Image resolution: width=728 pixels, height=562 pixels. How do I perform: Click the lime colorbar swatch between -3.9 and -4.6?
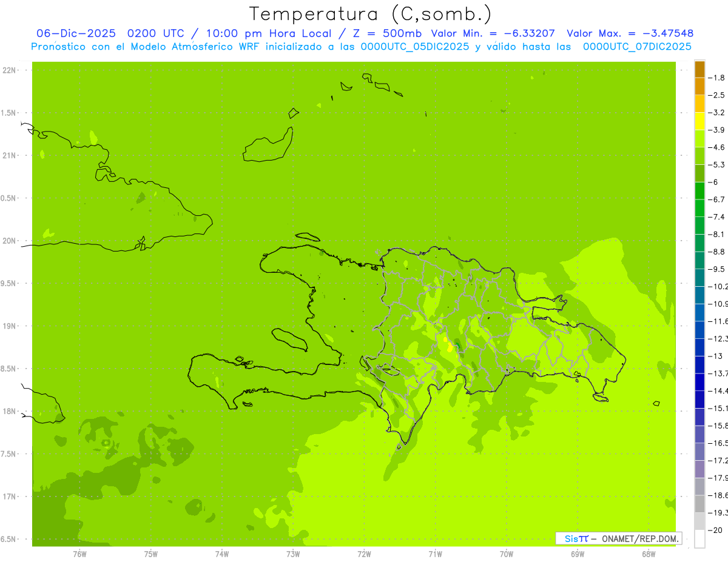(699, 138)
